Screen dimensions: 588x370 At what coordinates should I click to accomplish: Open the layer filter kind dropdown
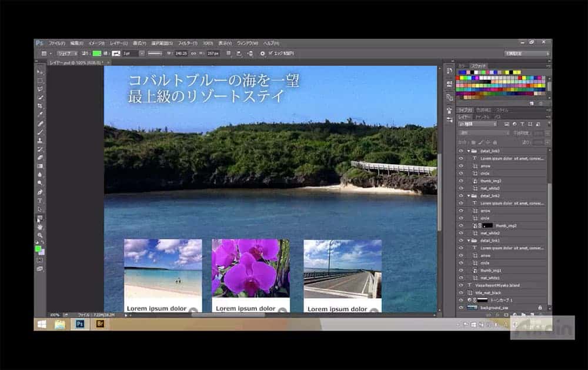coord(477,124)
